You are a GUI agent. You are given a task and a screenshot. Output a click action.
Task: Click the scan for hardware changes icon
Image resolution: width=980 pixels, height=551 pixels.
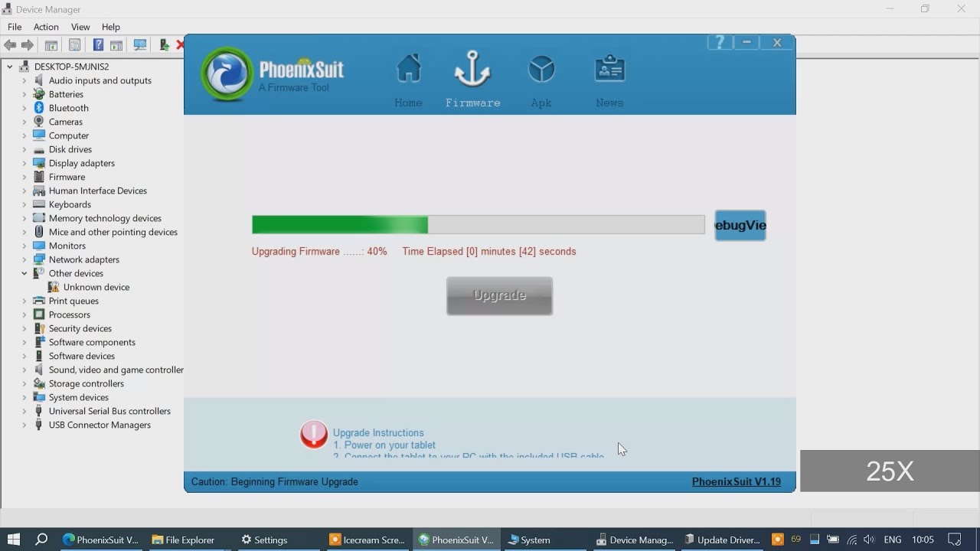coord(140,45)
